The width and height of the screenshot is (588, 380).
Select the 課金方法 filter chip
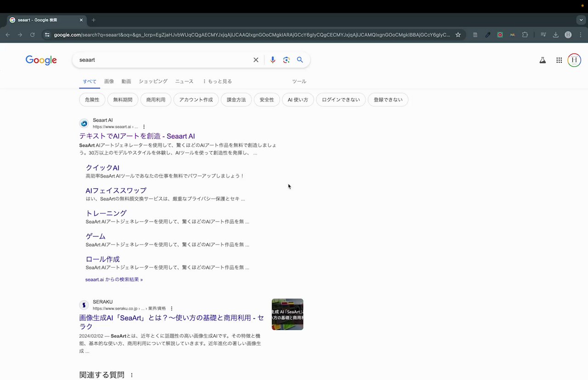(236, 100)
